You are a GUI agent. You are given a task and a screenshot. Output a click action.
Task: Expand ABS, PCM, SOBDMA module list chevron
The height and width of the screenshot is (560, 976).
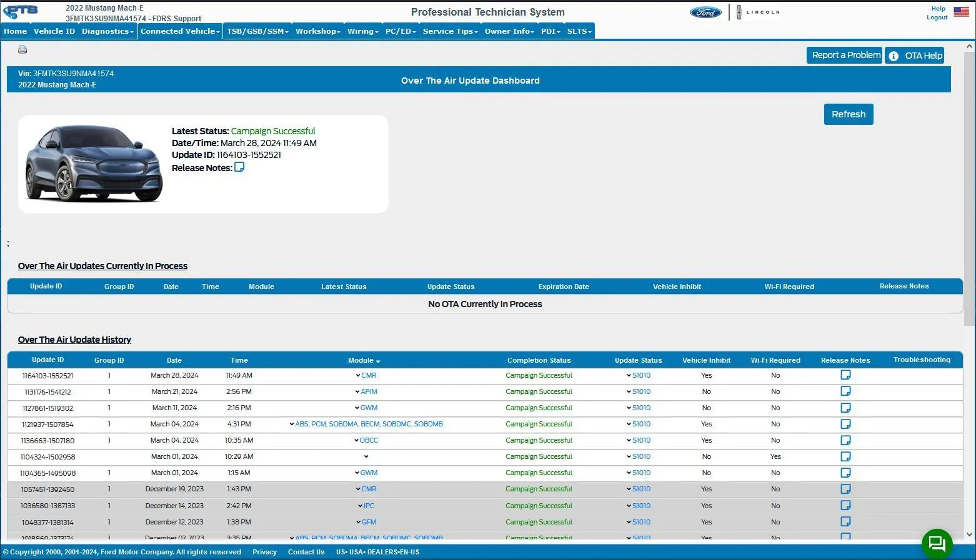coord(292,424)
